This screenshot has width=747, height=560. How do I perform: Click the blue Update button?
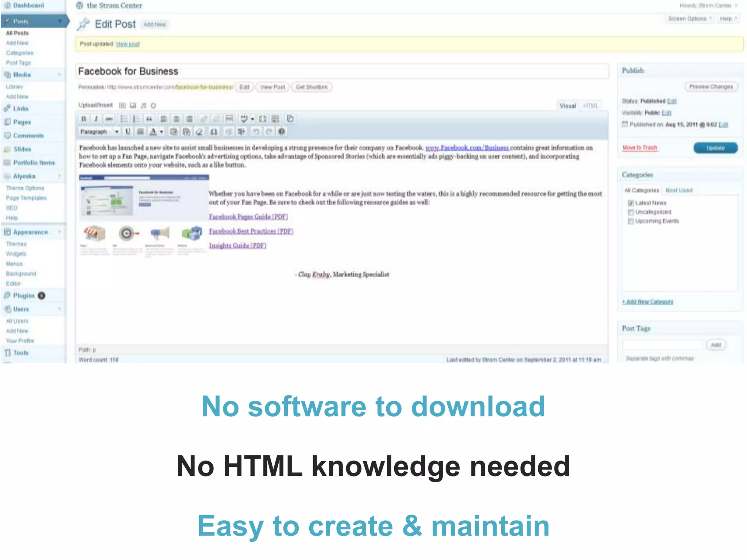[715, 148]
